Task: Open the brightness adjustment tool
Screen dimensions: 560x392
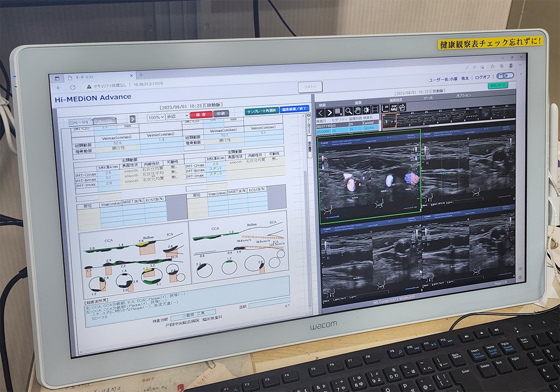Action: pyautogui.click(x=366, y=110)
